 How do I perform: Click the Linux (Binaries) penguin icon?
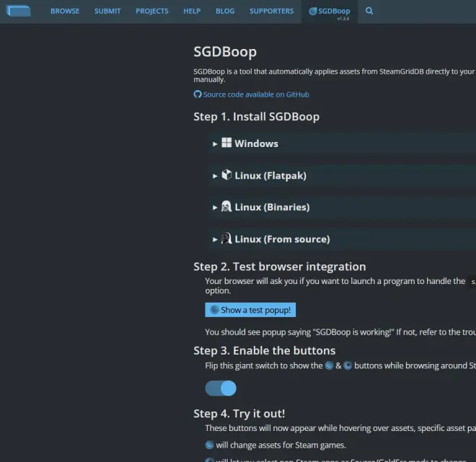coord(226,206)
